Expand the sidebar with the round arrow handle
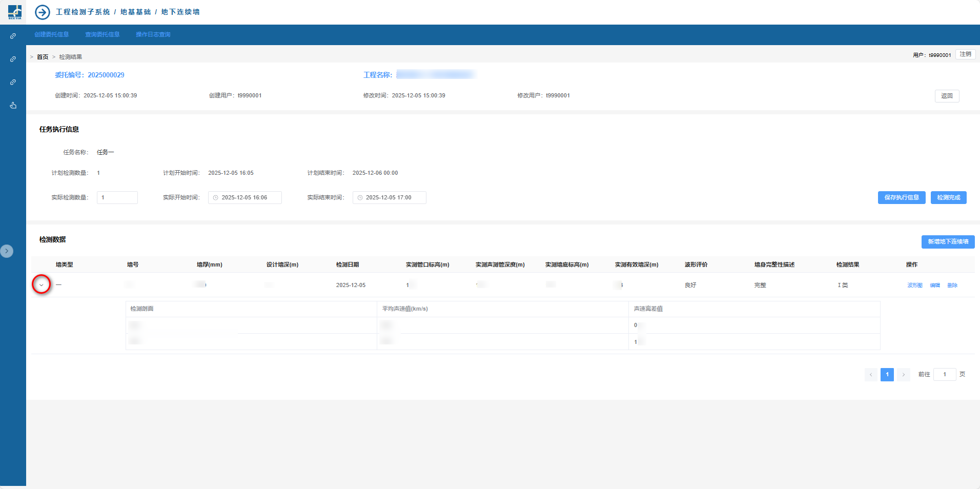The height and width of the screenshot is (489, 980). point(7,251)
